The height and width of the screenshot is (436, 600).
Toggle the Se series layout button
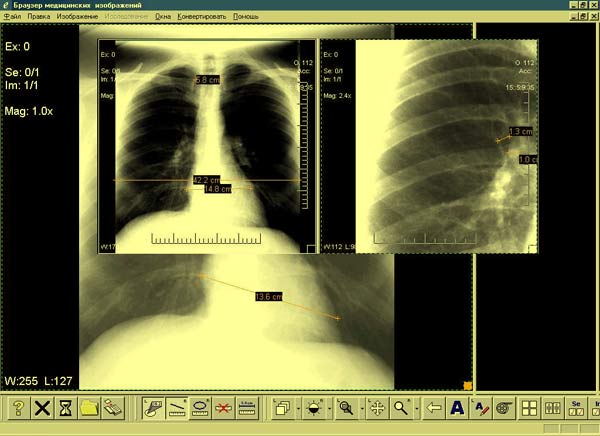pos(576,408)
